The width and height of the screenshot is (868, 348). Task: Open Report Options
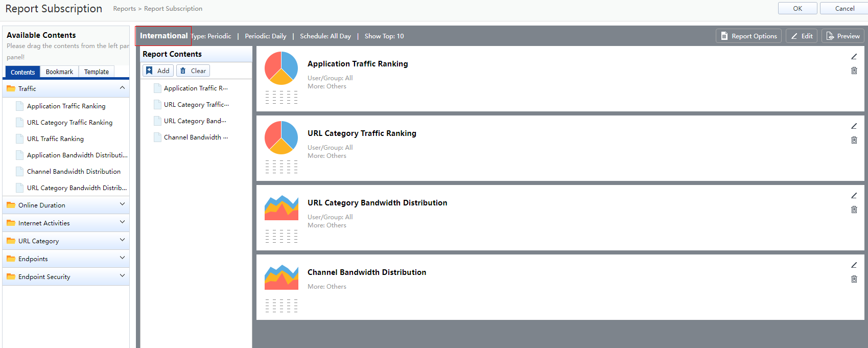click(748, 36)
